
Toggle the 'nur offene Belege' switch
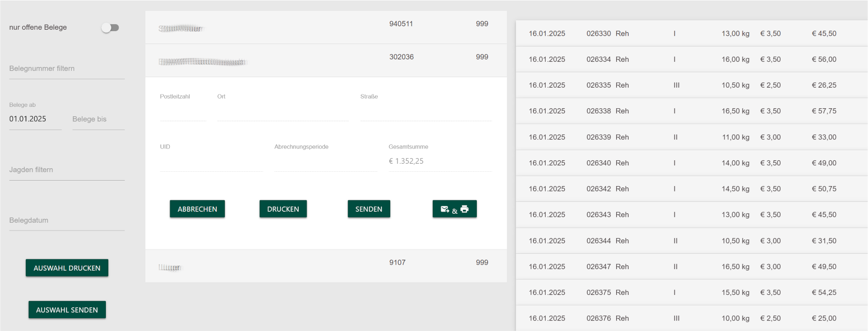point(110,28)
